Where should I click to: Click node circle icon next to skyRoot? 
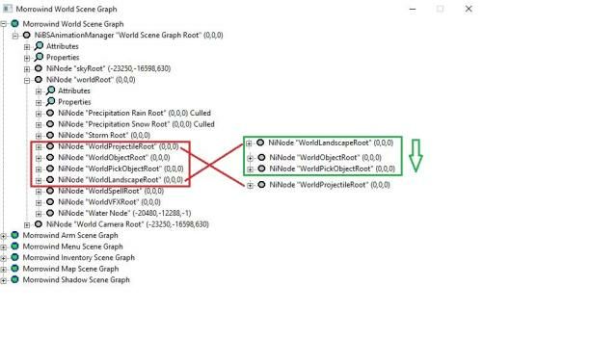tap(39, 68)
